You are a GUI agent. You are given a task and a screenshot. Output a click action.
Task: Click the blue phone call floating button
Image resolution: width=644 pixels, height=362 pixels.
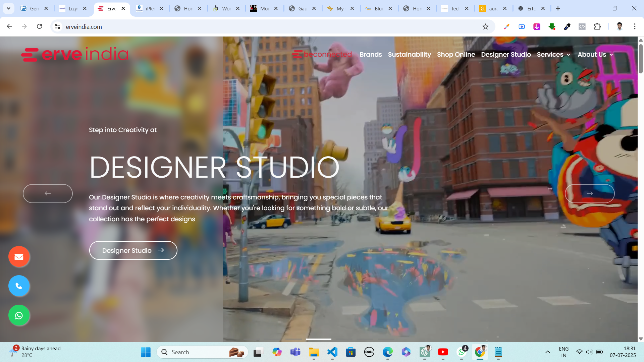[x=19, y=286]
